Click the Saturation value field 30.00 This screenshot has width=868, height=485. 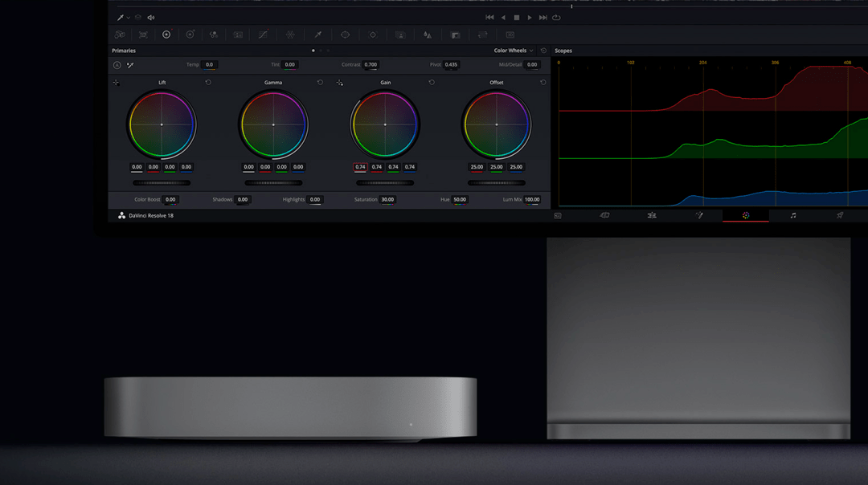coord(387,200)
